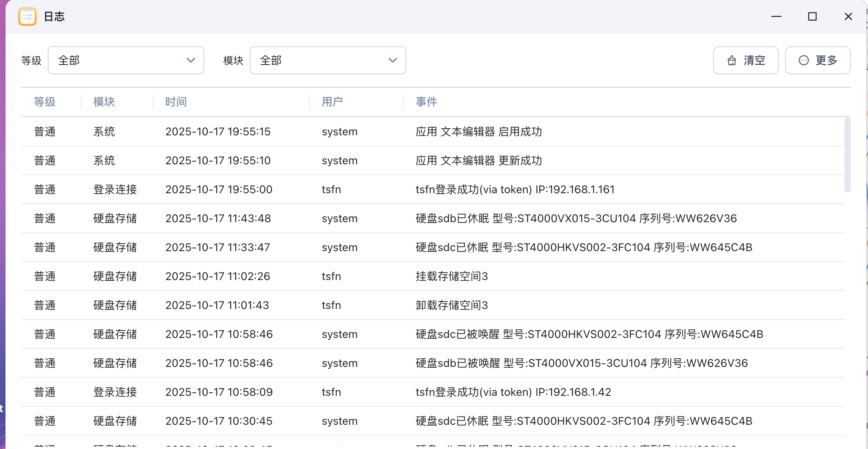Screen dimensions: 868x449
Task: Maximize the 日志 window
Action: coord(812,16)
